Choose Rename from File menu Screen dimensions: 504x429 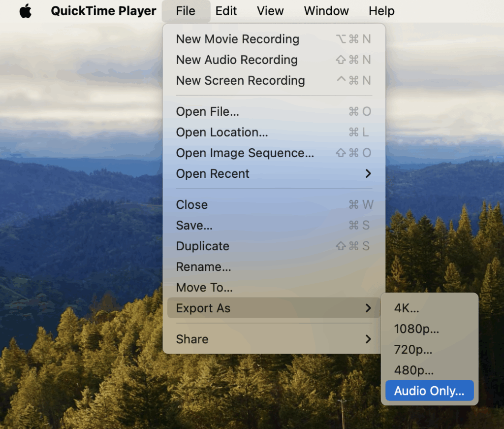[274, 267]
